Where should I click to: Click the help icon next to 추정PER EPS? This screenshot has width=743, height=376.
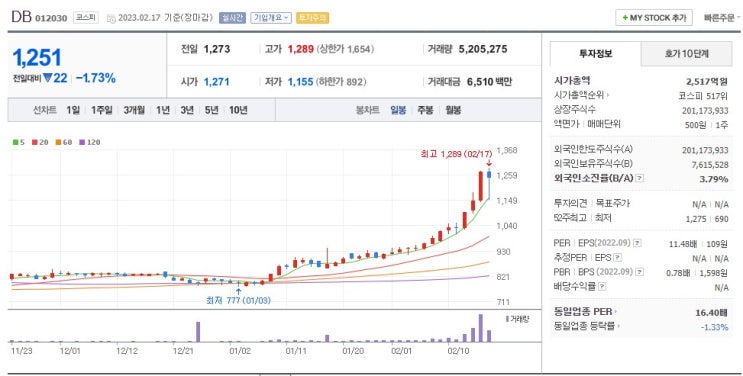617,258
